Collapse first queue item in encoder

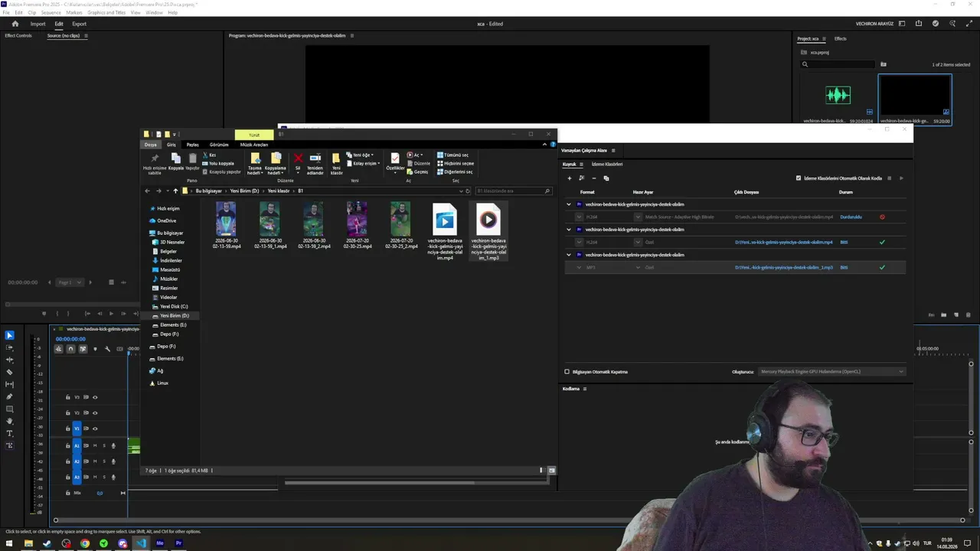pos(569,204)
